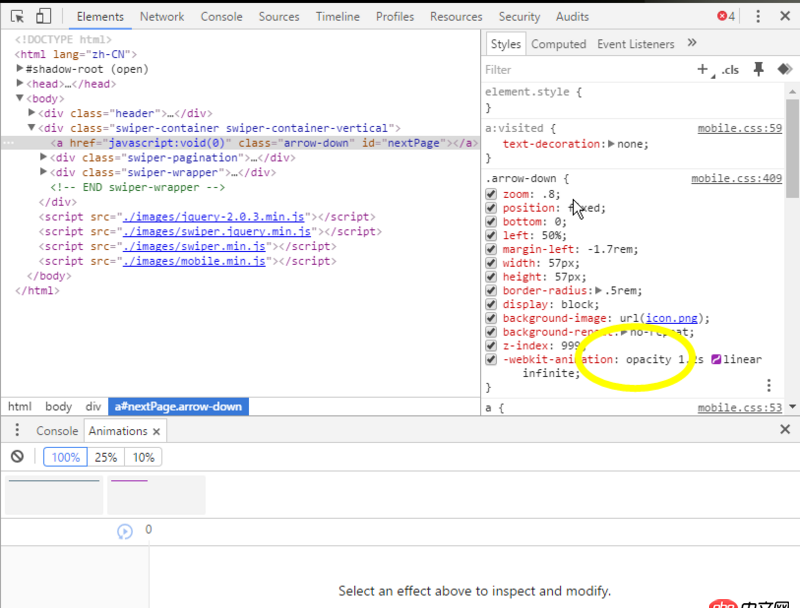Uncheck the background-image property
Image resolution: width=800 pixels, height=608 pixels.
491,318
